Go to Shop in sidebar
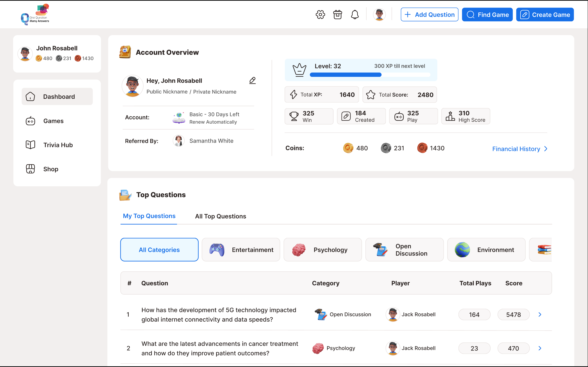Viewport: 588px width, 367px height. (51, 169)
